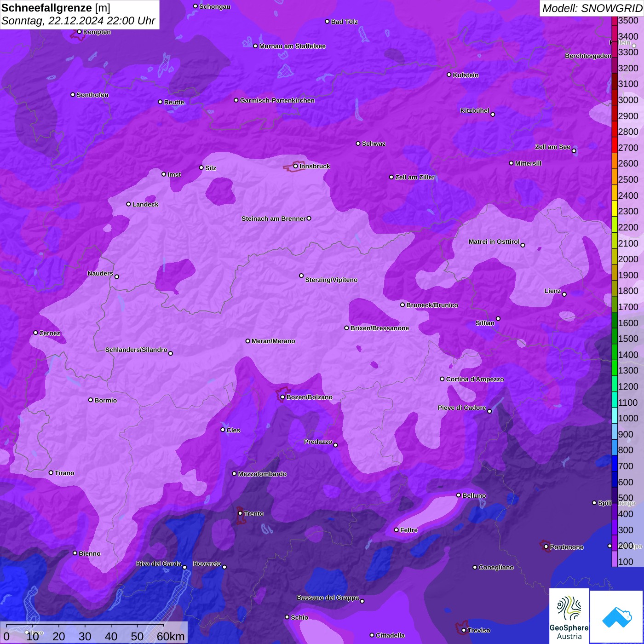Click the 'Modell: SNOWGRID' label
644x644 pixels.
[x=592, y=8]
